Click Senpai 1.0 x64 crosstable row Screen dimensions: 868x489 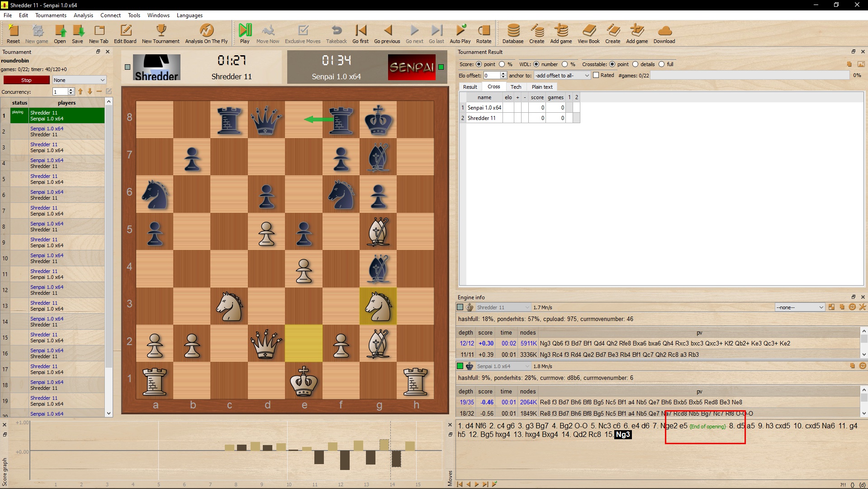click(x=520, y=108)
